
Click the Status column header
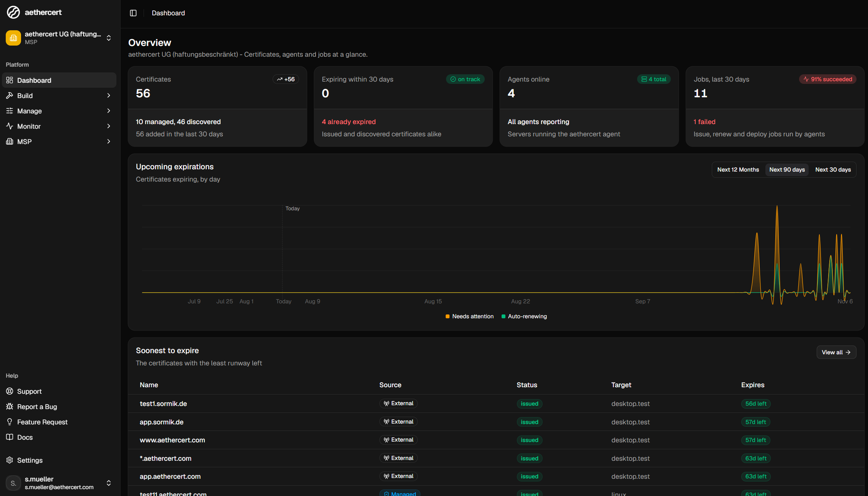pos(527,385)
